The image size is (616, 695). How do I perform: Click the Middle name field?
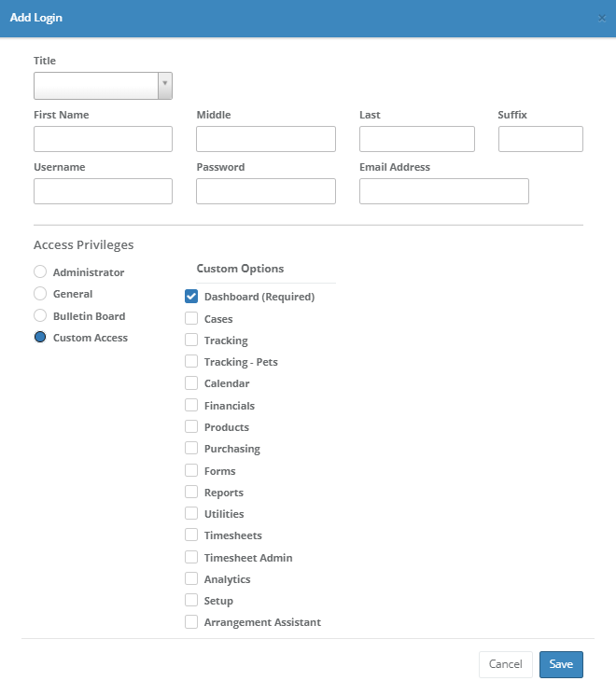pyautogui.click(x=265, y=139)
